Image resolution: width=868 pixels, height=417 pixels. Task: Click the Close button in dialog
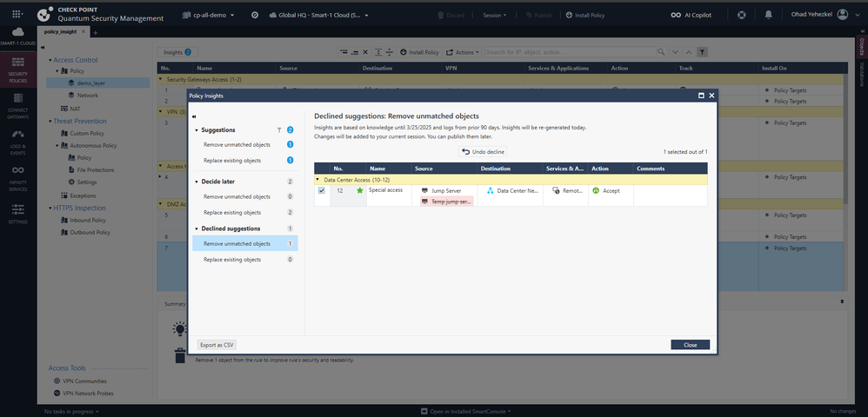(691, 345)
